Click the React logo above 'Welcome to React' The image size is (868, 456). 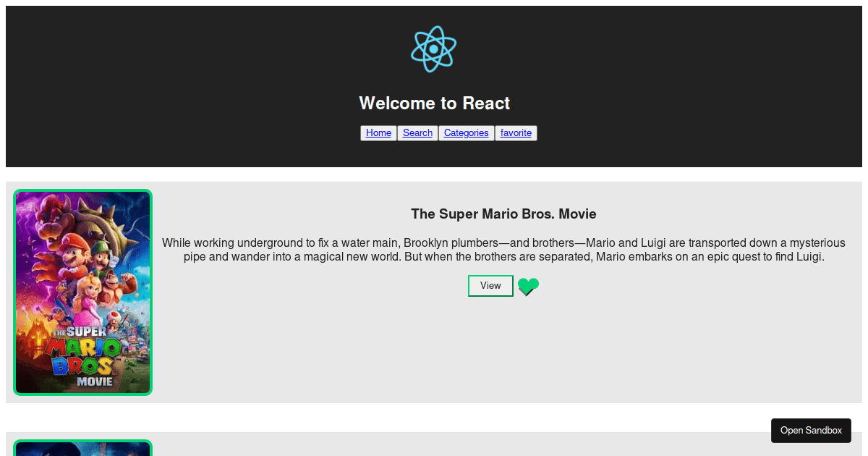click(x=433, y=48)
